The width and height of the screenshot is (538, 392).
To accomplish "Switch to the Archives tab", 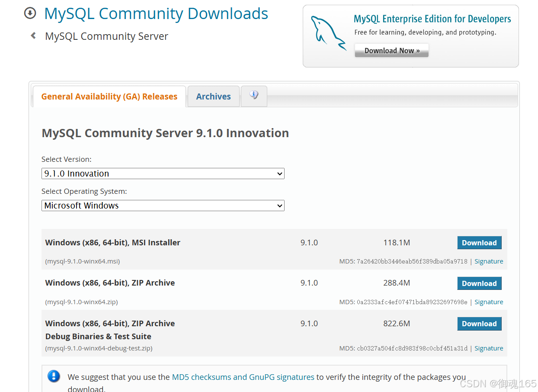I will pyautogui.click(x=213, y=96).
